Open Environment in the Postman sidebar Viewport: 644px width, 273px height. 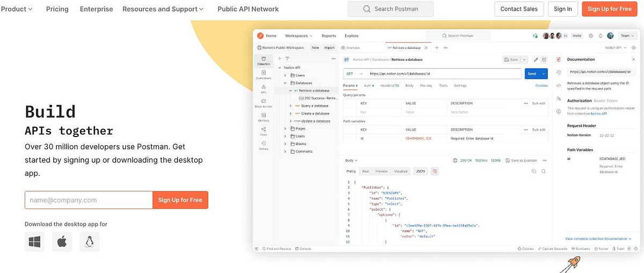click(x=264, y=74)
